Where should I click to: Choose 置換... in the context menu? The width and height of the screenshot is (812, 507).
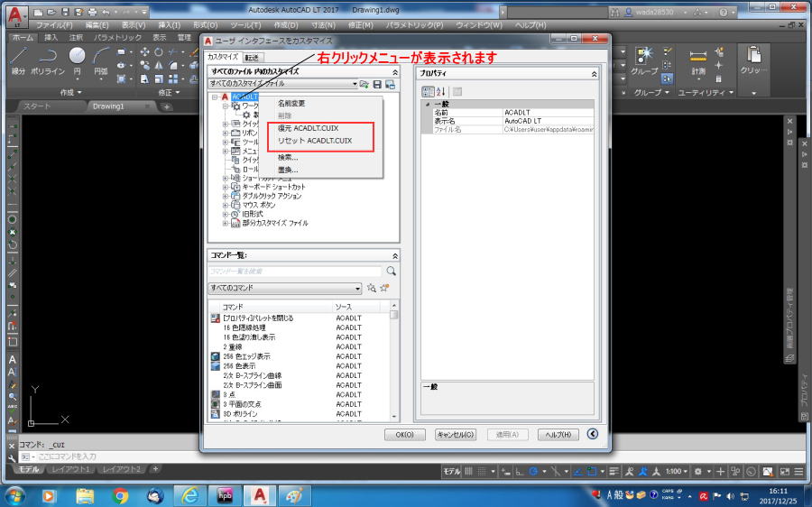(x=288, y=170)
